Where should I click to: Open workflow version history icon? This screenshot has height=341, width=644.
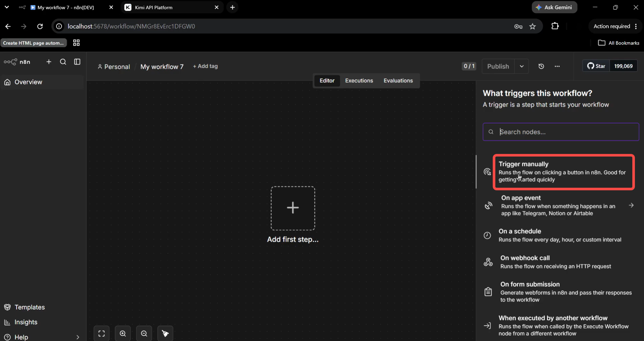pos(541,66)
